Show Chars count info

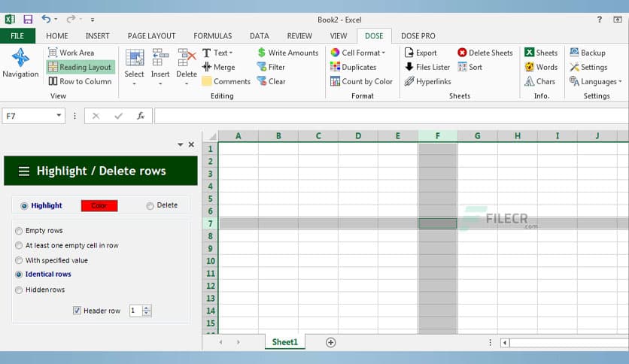pyautogui.click(x=540, y=81)
